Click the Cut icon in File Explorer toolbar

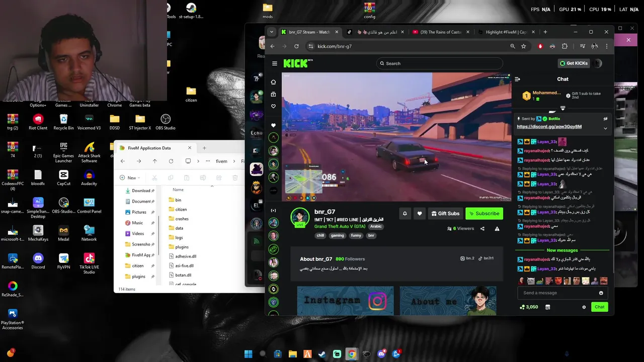click(154, 178)
